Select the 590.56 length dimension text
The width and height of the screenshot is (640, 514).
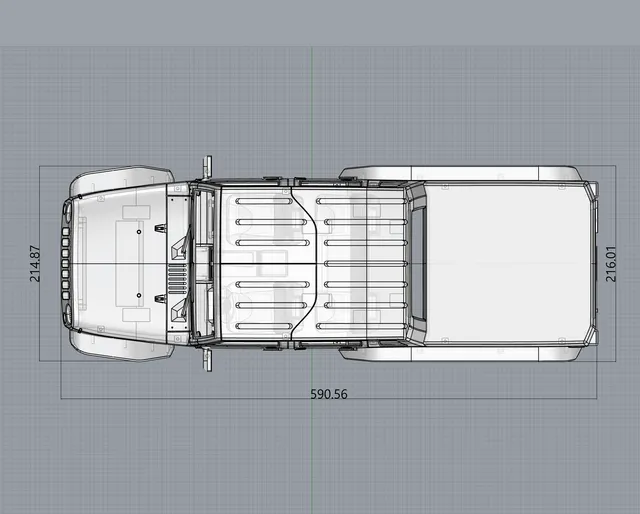tap(329, 394)
